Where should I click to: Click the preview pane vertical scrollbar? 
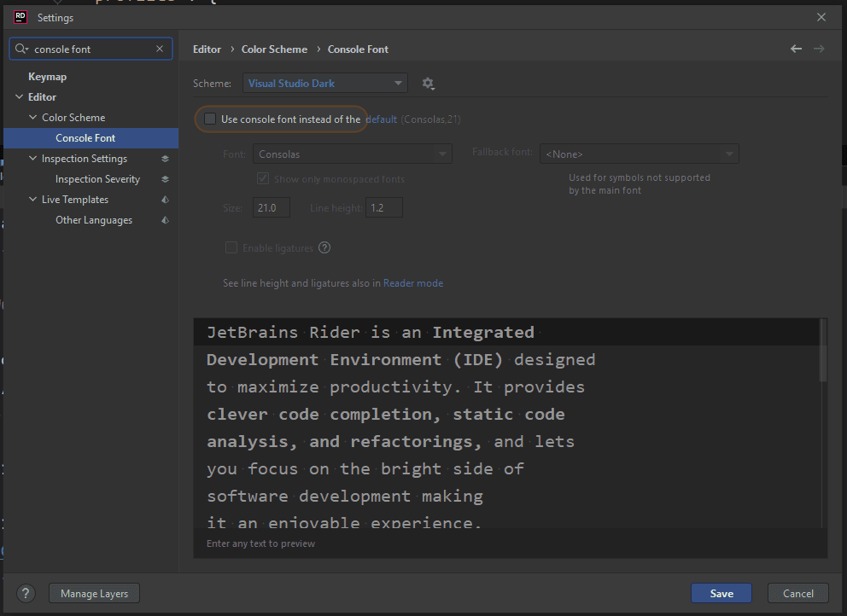(x=823, y=350)
